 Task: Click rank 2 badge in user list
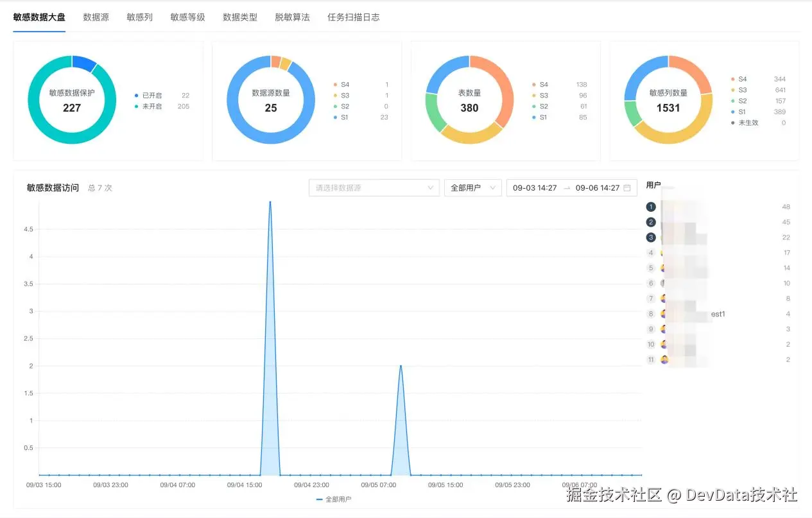[x=652, y=222]
